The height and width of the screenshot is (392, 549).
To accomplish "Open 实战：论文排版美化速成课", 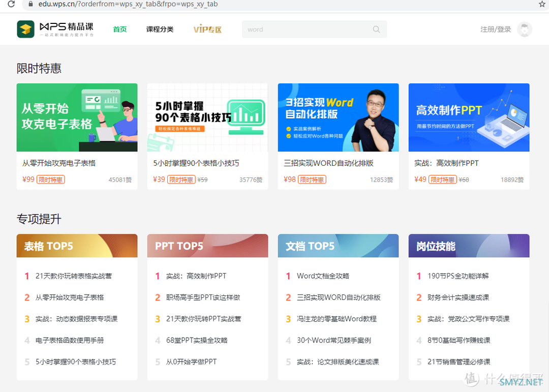I will click(338, 362).
